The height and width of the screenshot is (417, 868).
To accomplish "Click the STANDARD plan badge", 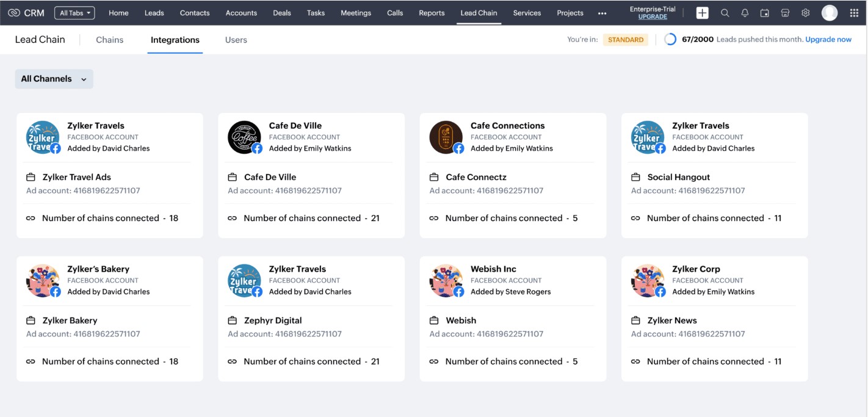I will tap(626, 40).
